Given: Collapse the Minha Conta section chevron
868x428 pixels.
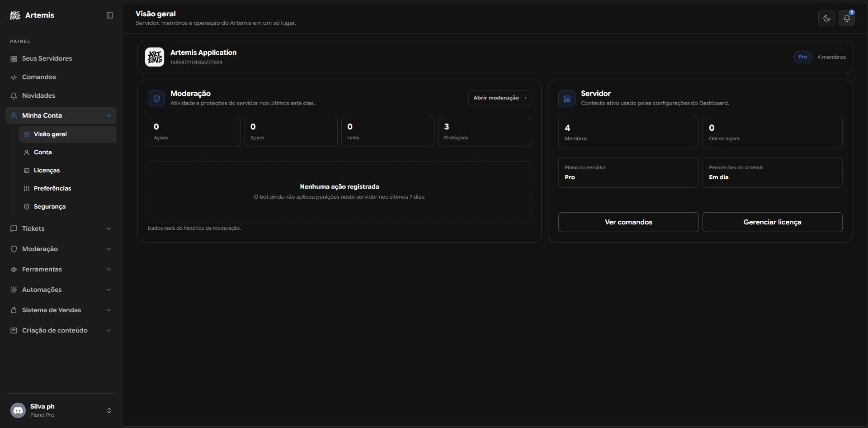Looking at the screenshot, I should (109, 115).
